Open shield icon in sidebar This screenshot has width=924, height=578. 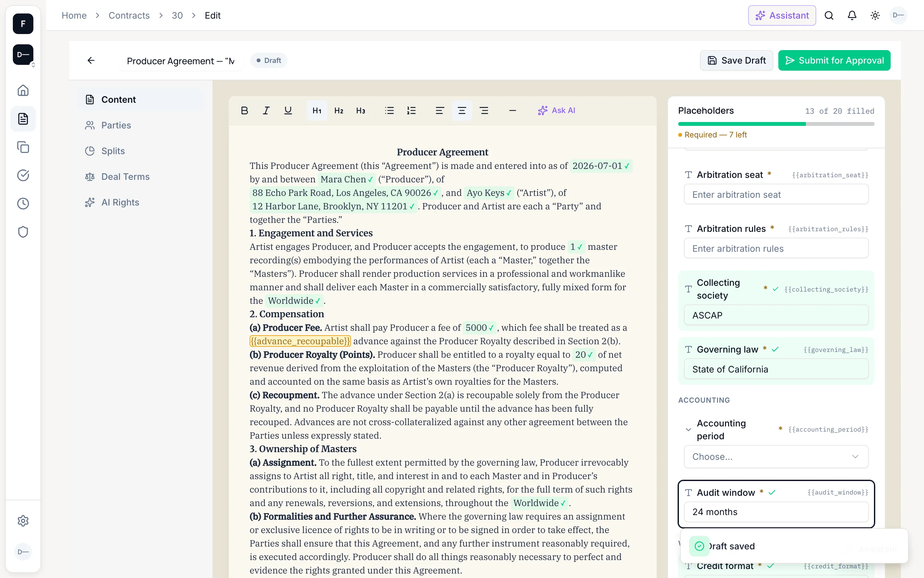point(23,232)
